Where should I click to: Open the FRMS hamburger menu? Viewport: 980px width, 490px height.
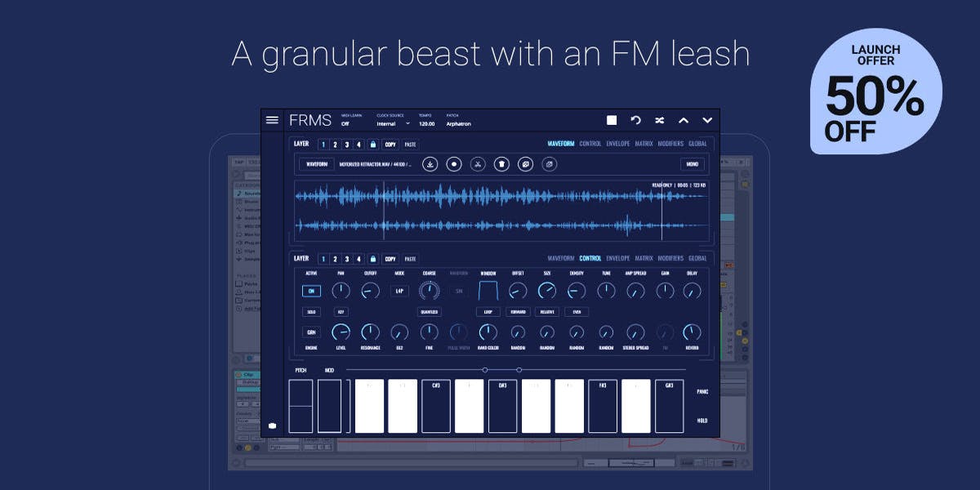272,120
